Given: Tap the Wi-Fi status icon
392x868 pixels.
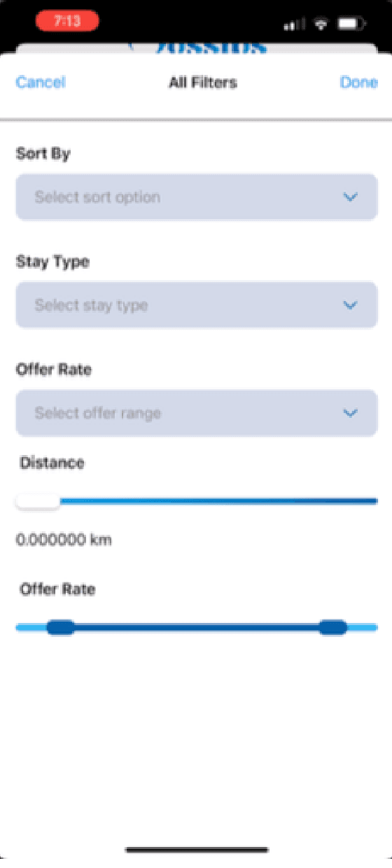Looking at the screenshot, I should (x=321, y=24).
